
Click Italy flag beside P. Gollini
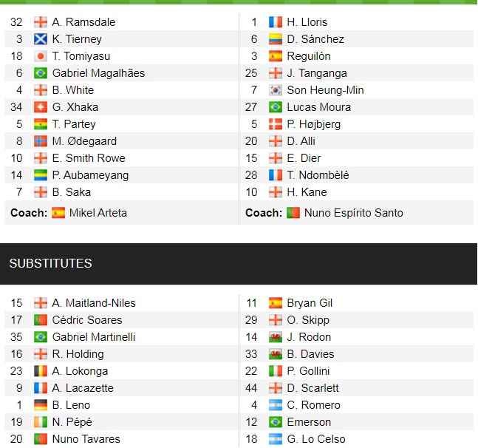coord(276,371)
